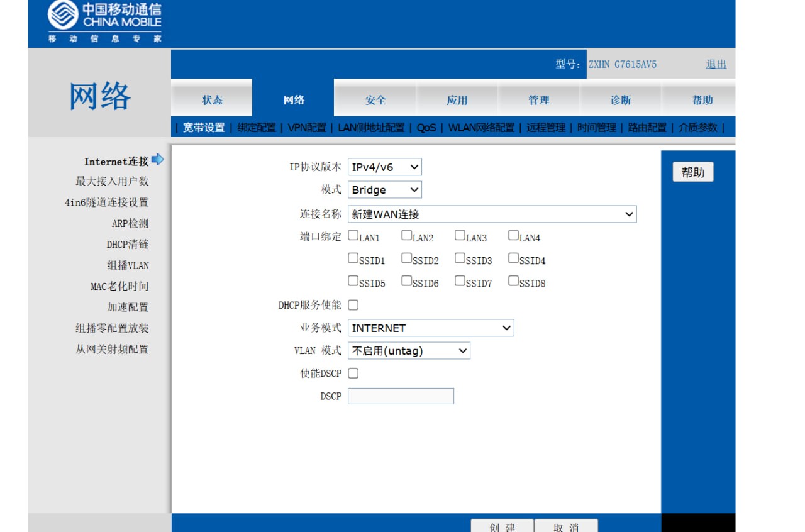Toggle the DHCP服务使能 checkbox
The height and width of the screenshot is (532, 805).
(353, 305)
